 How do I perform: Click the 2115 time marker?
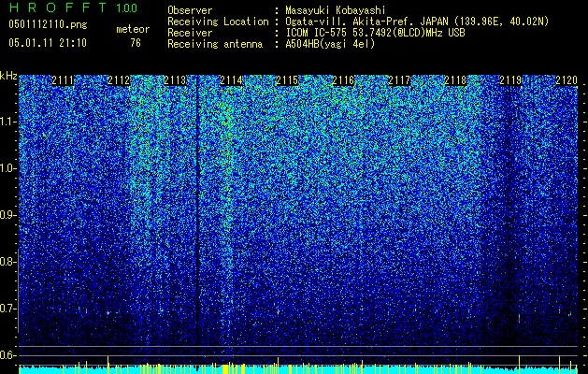click(x=287, y=80)
